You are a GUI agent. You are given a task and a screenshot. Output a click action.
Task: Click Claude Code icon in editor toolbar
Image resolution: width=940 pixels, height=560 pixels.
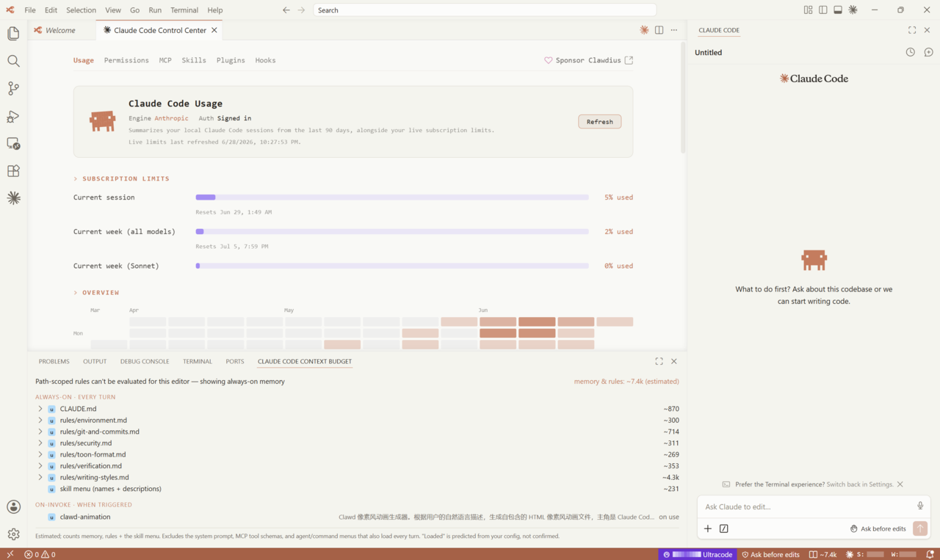coord(644,30)
